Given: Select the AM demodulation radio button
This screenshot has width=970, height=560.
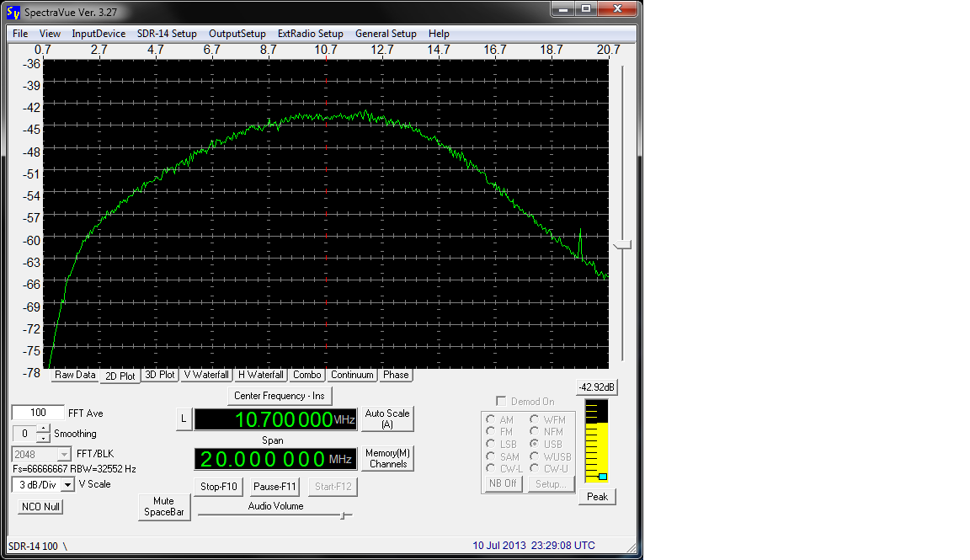Looking at the screenshot, I should tap(491, 419).
